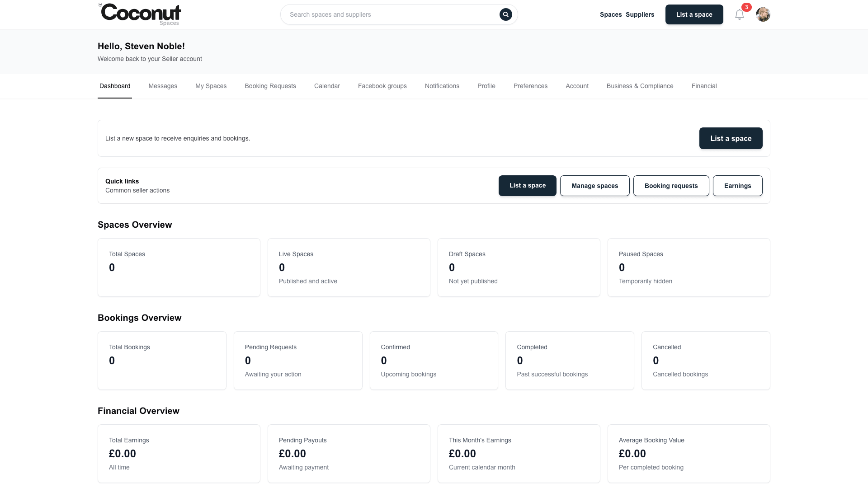
Task: Click the This Month's Earnings card
Action: (519, 454)
